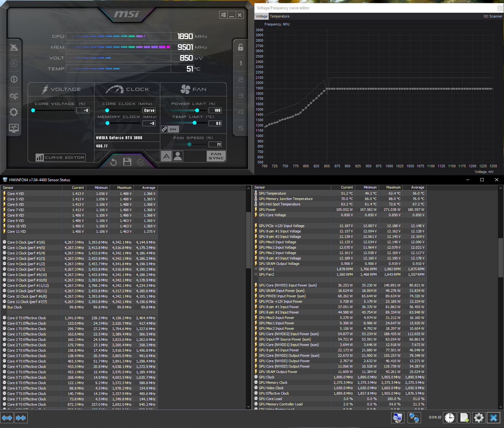Select the GPU Fan1 sensor row
This screenshot has width=504, height=428.
(x=340, y=269)
